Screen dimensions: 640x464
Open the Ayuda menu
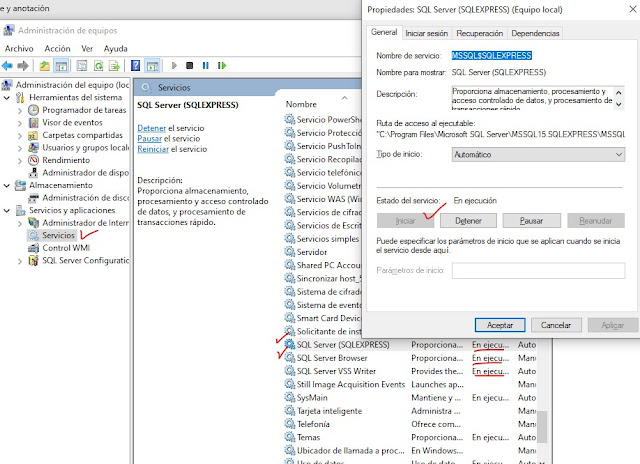(x=116, y=49)
